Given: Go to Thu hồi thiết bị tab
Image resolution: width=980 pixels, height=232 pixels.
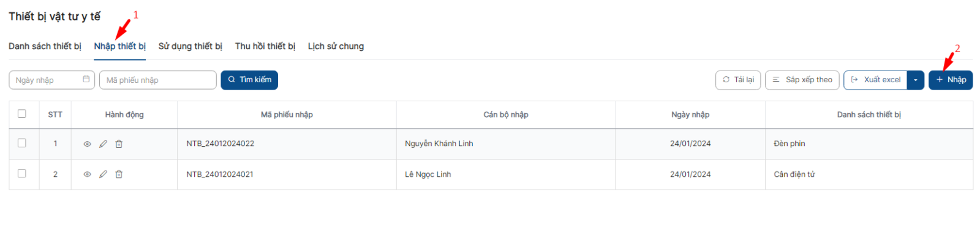Looking at the screenshot, I should point(265,46).
